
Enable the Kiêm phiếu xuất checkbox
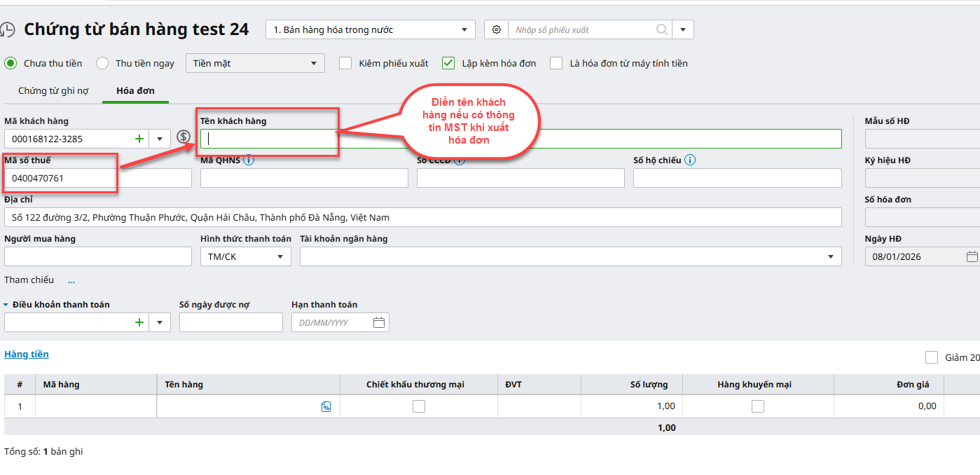pos(345,63)
